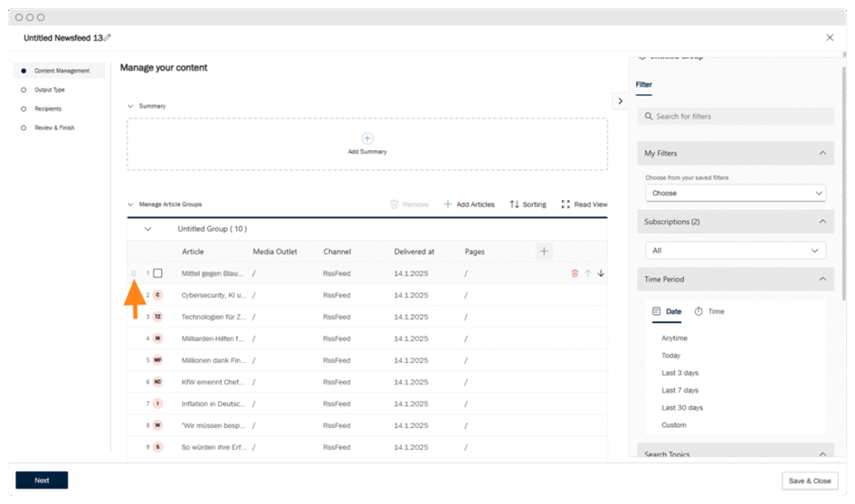Click the Next button

coord(42,480)
